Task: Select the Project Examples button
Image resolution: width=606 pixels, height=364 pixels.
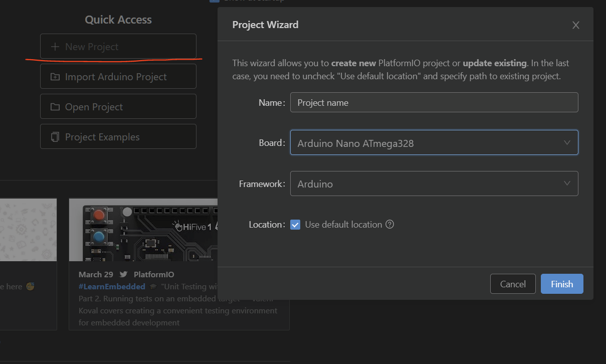Action: point(118,136)
